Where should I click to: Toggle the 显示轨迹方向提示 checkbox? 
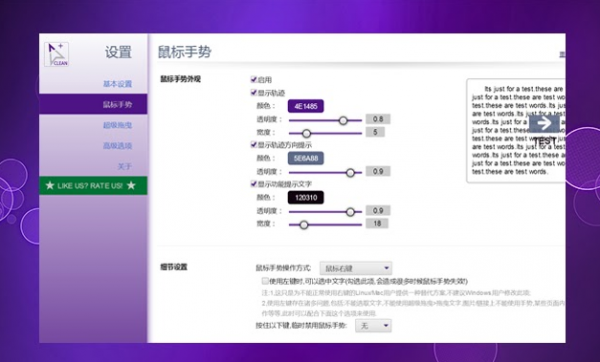point(253,144)
